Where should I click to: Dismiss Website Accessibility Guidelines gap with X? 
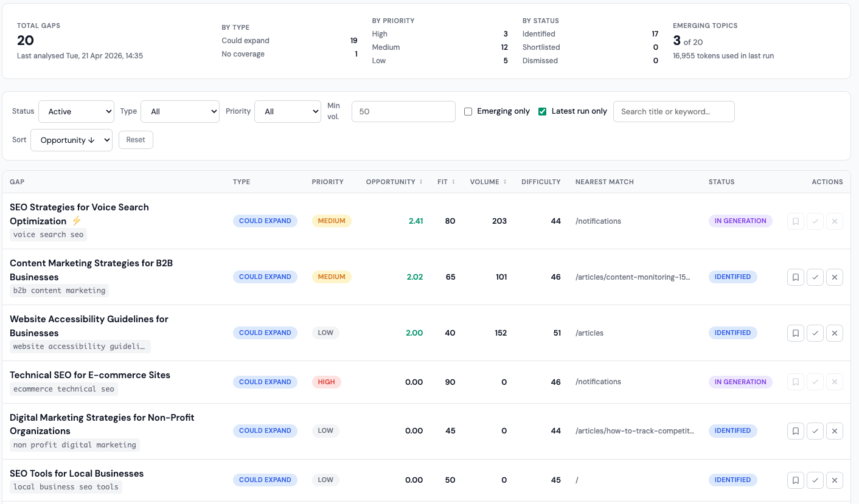pos(835,333)
